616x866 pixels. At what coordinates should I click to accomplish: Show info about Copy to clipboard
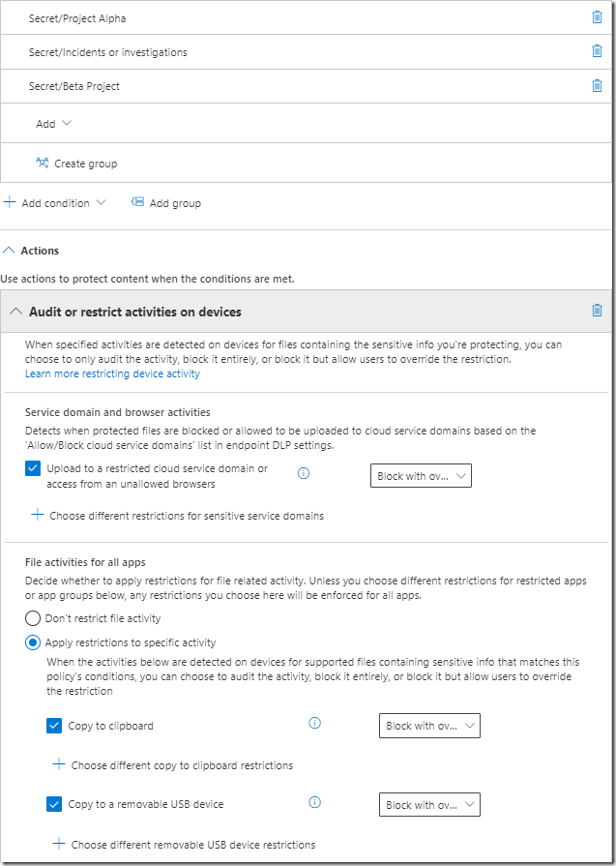[314, 723]
